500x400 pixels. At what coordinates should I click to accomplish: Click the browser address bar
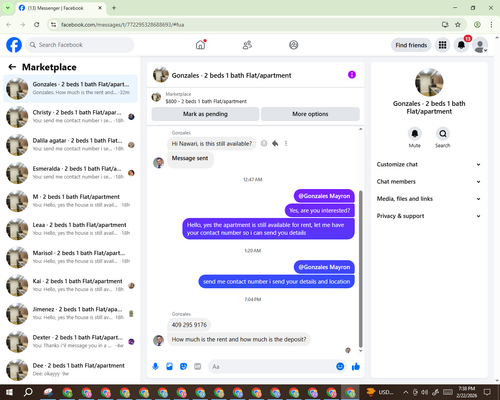tap(247, 25)
